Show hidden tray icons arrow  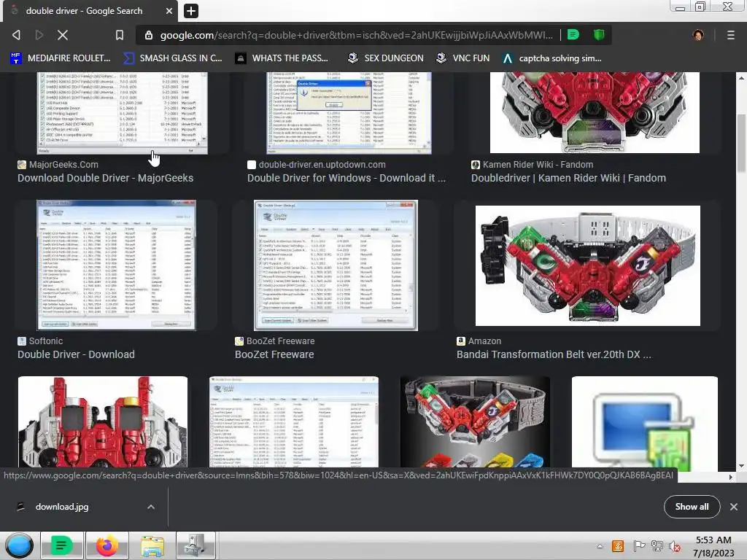tap(600, 546)
